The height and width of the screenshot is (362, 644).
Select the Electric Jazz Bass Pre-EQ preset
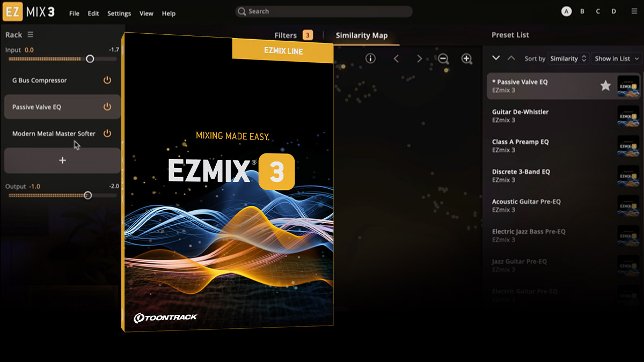[x=564, y=235]
